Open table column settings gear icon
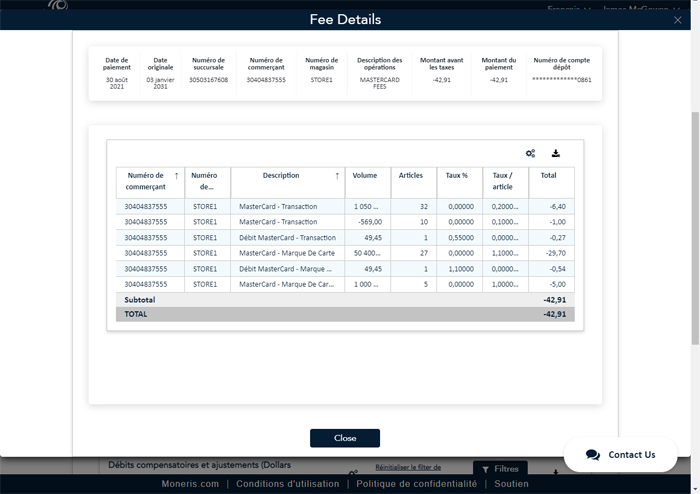This screenshot has width=700, height=494. pyautogui.click(x=530, y=154)
